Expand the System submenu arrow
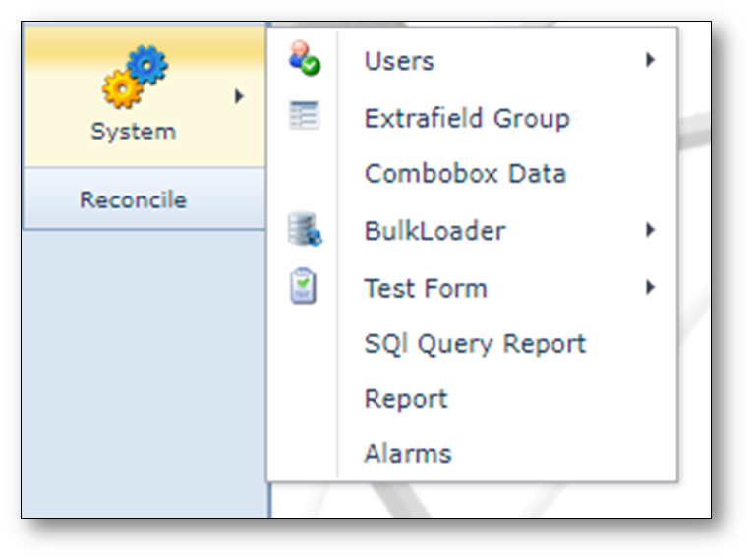Viewport: 753px width, 560px height. (239, 96)
